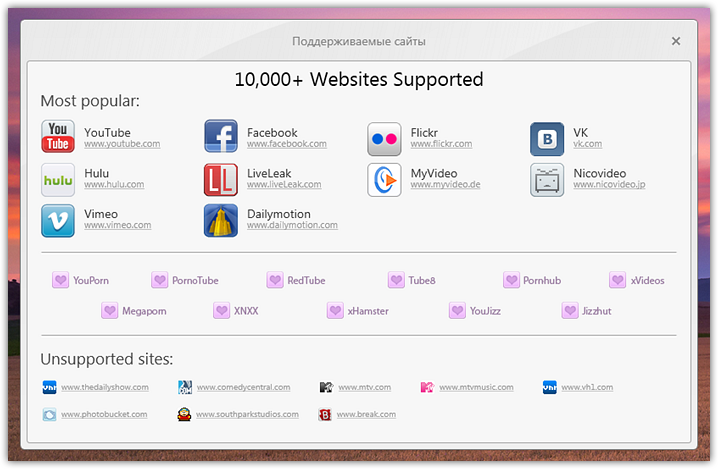The height and width of the screenshot is (469, 718).
Task: Open the www.thedailyshow.com link
Action: click(x=105, y=387)
